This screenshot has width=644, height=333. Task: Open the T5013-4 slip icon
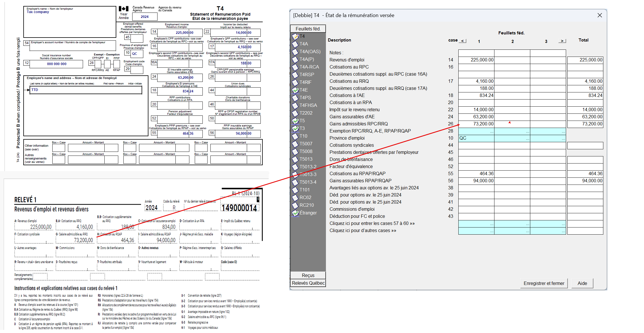(x=295, y=182)
